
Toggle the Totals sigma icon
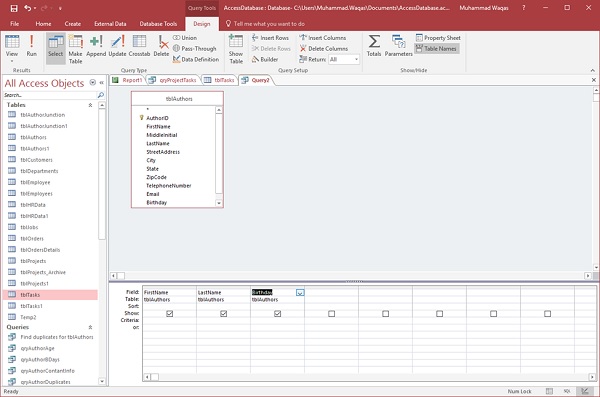point(374,46)
